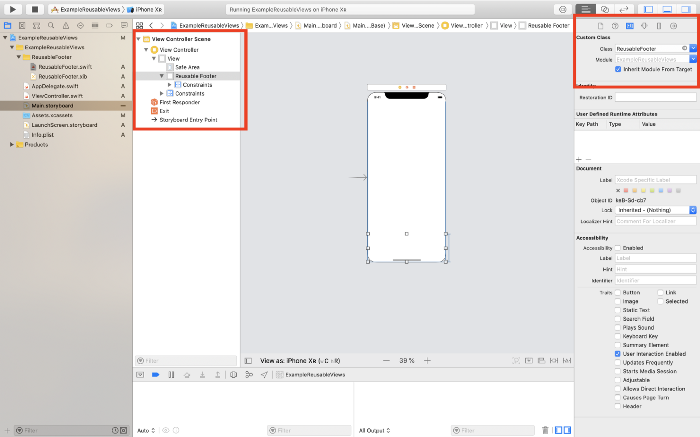
Task: Open the Breakpoint navigator icon
Action: pos(109,25)
